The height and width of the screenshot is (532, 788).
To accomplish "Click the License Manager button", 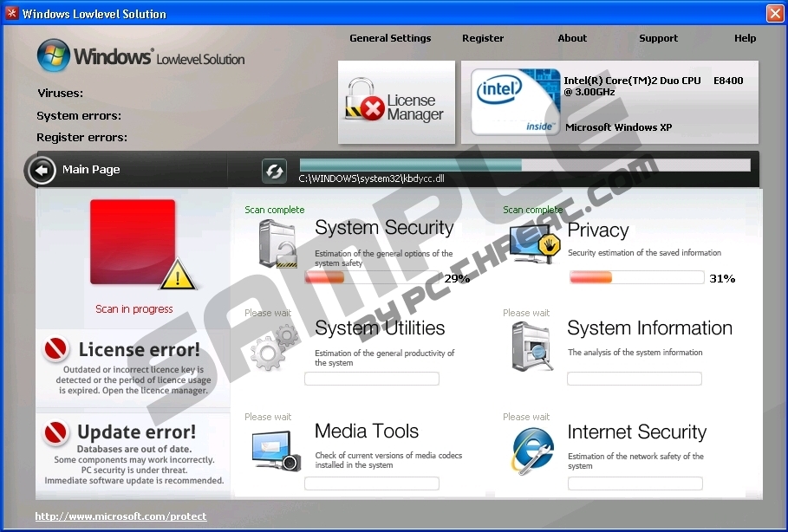I will coord(396,102).
